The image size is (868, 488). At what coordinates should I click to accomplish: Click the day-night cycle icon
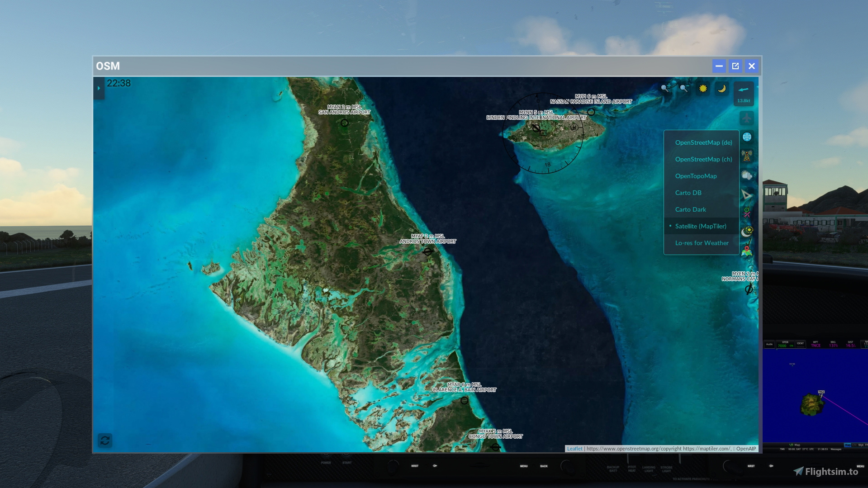747,231
